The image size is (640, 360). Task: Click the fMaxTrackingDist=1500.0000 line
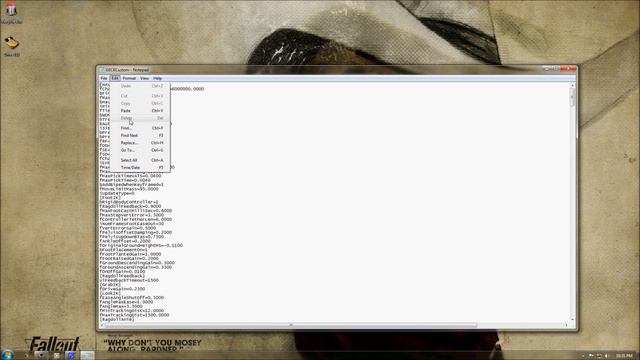[x=134, y=315]
